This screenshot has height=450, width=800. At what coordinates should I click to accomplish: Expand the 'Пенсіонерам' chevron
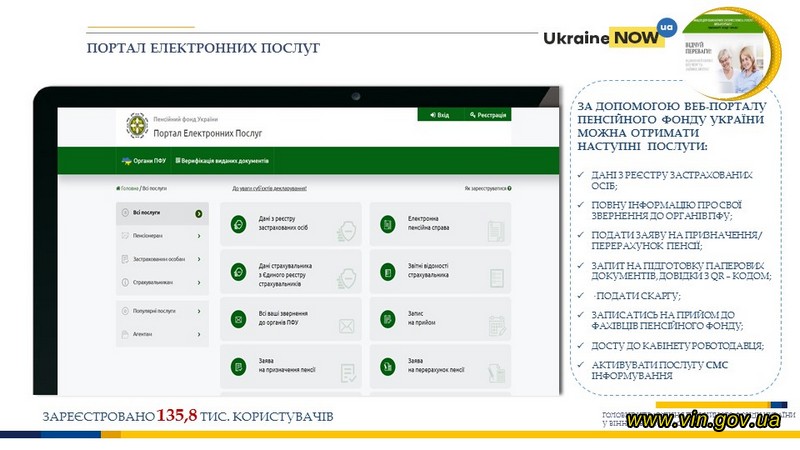pyautogui.click(x=199, y=236)
